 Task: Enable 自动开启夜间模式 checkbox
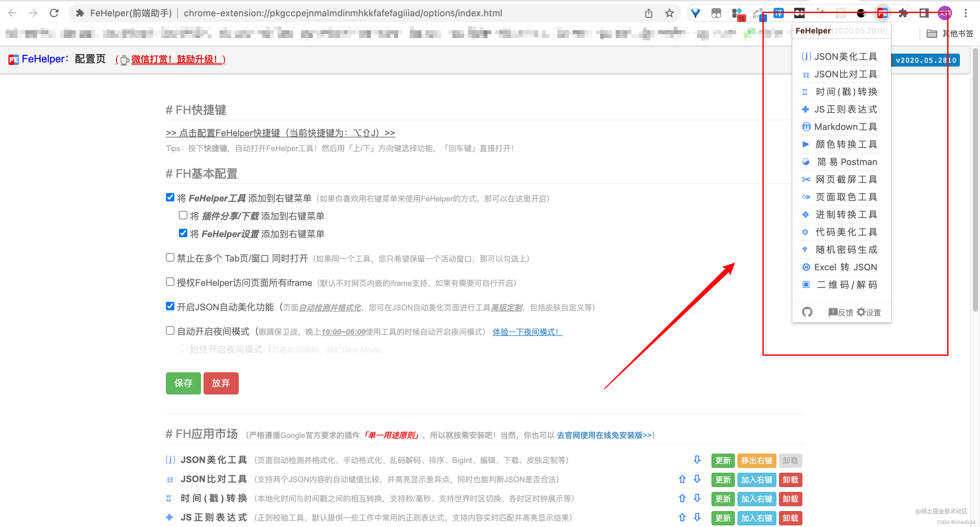click(x=170, y=330)
